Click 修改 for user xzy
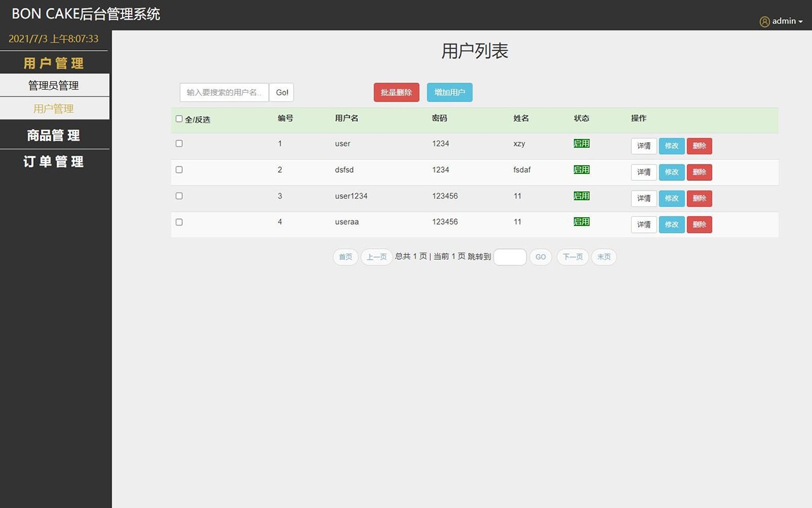 [671, 146]
